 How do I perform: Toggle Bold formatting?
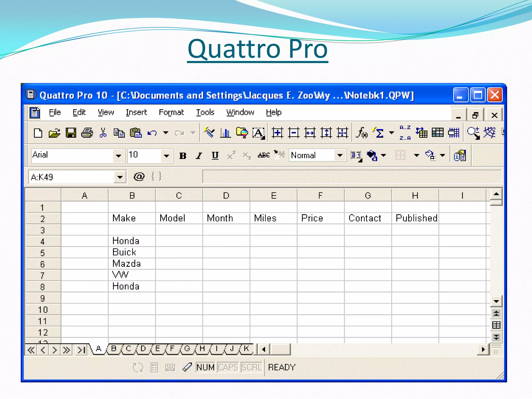183,156
